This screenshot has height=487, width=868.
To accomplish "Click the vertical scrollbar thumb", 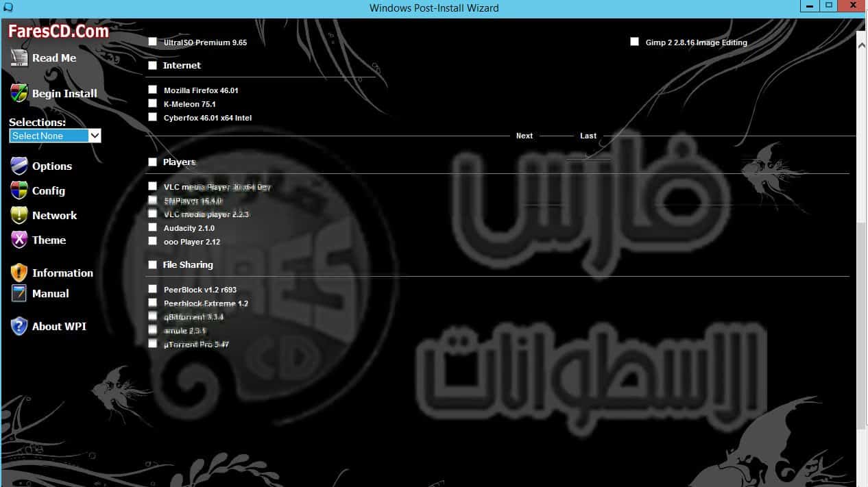I will [862, 325].
